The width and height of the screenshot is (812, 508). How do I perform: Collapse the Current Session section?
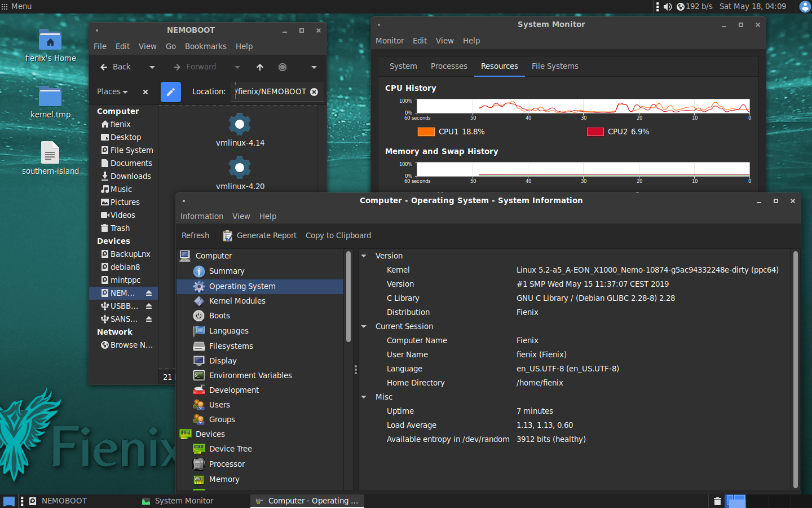[364, 326]
